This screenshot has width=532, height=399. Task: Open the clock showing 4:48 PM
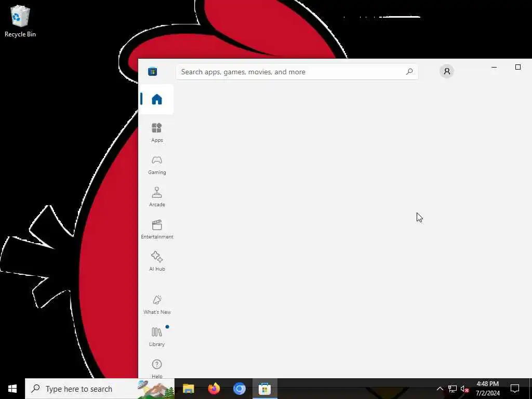[487, 389]
